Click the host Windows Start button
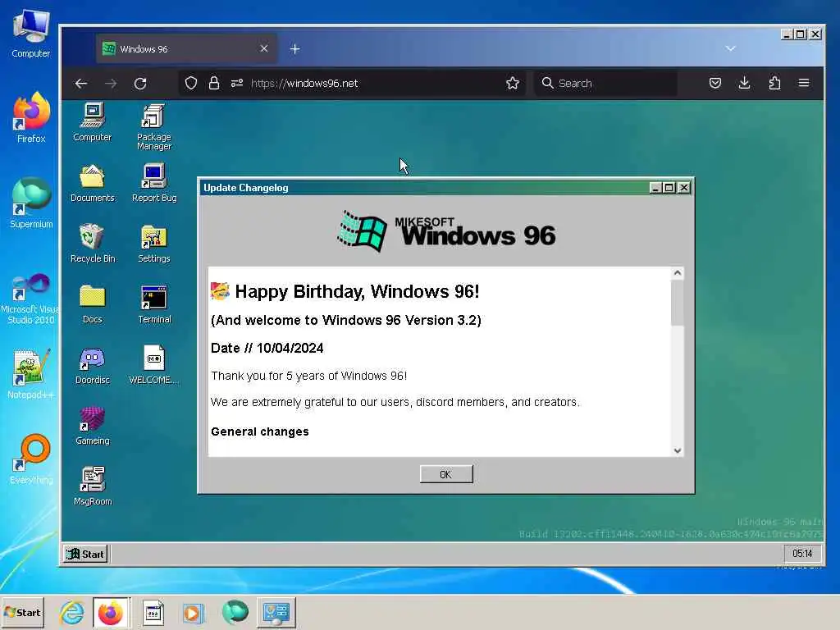 22,612
